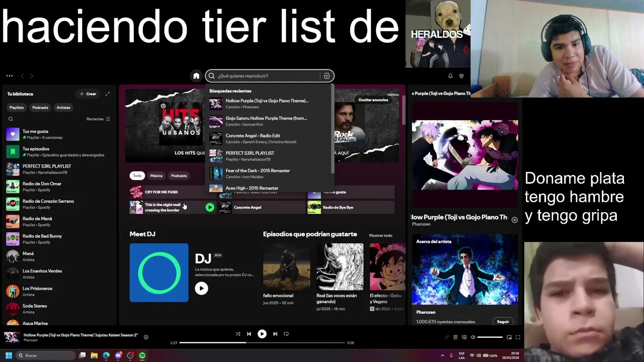644x362 pixels.
Task: Navigate forward with the right arrow
Action: click(31, 76)
